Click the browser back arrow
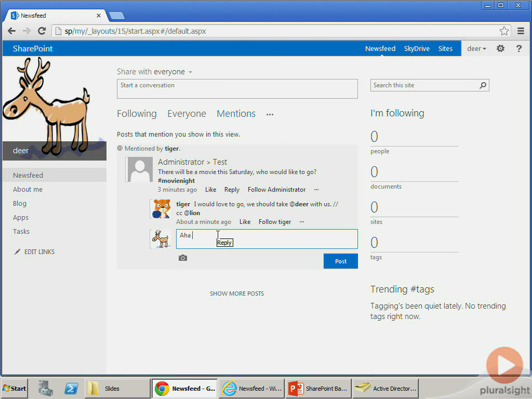This screenshot has height=399, width=532. point(11,31)
